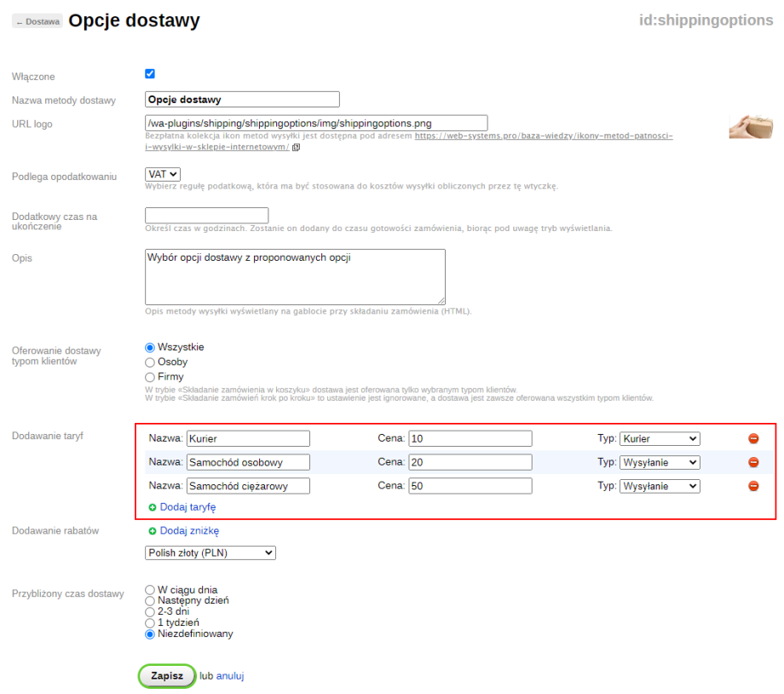
Task: Click the external link icon after the icons URL
Action: pyautogui.click(x=296, y=147)
